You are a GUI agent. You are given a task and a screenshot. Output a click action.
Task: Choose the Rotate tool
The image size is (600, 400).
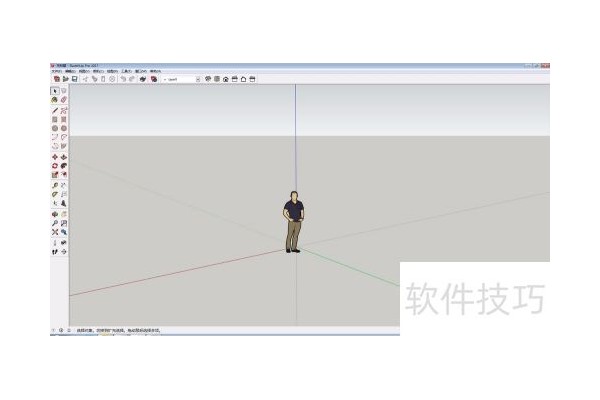(55, 166)
